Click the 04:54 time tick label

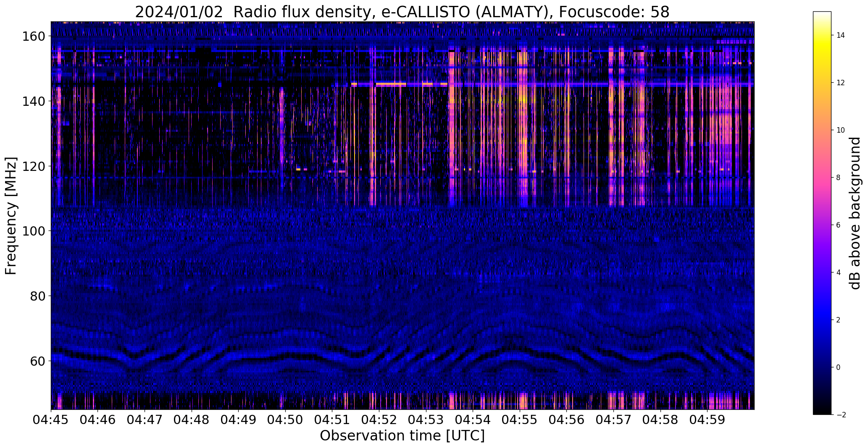pyautogui.click(x=473, y=419)
